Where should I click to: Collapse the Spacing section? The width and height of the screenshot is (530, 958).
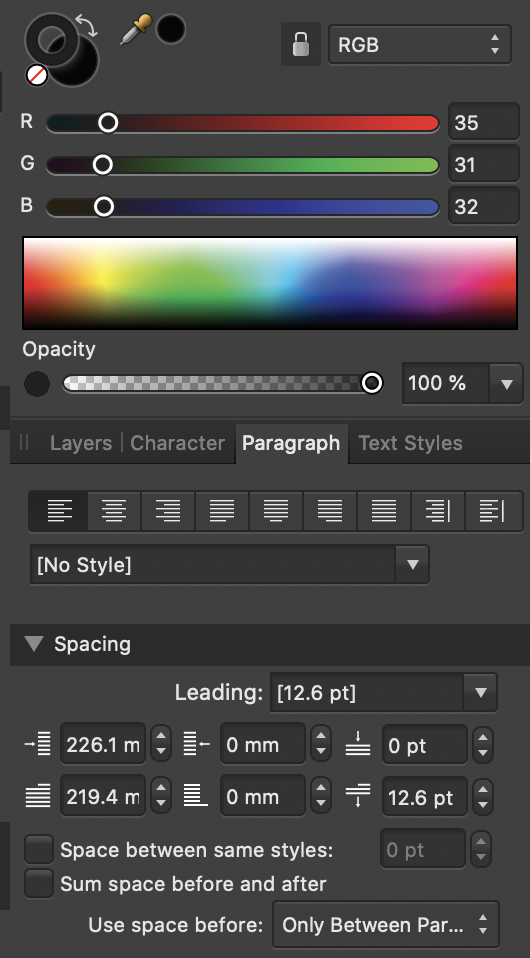click(35, 644)
